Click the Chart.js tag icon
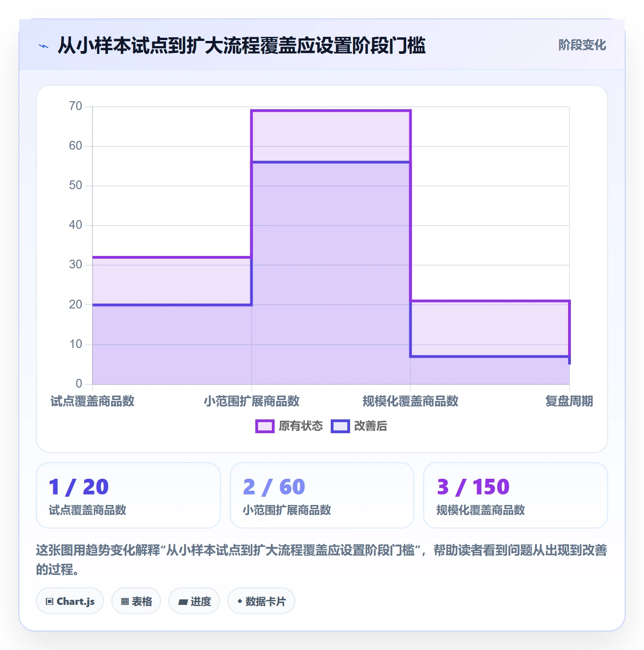 click(50, 601)
